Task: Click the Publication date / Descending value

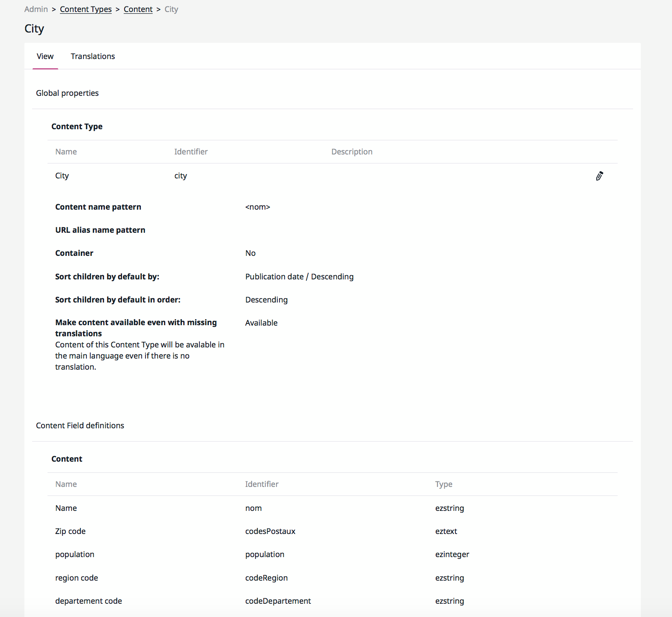Action: pos(299,277)
